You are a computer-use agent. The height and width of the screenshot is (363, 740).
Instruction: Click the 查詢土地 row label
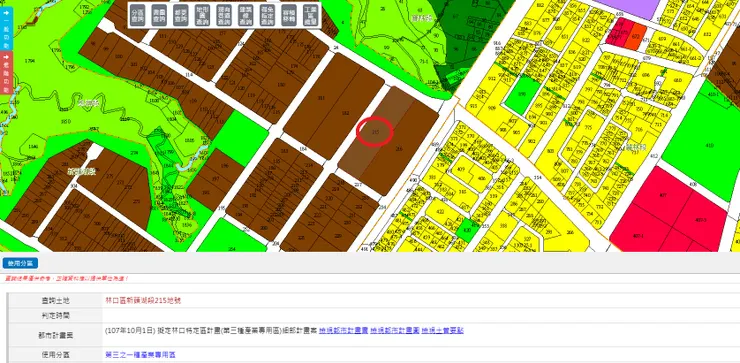pyautogui.click(x=55, y=301)
